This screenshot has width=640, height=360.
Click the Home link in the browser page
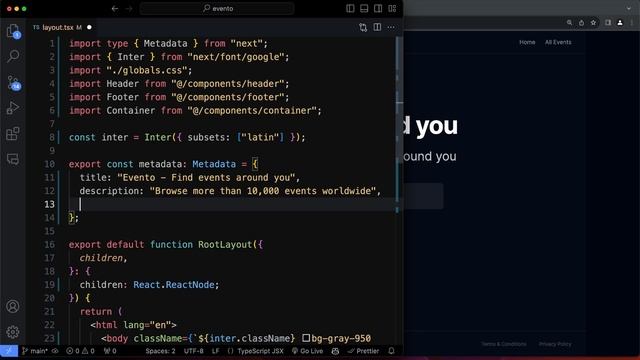click(x=527, y=42)
